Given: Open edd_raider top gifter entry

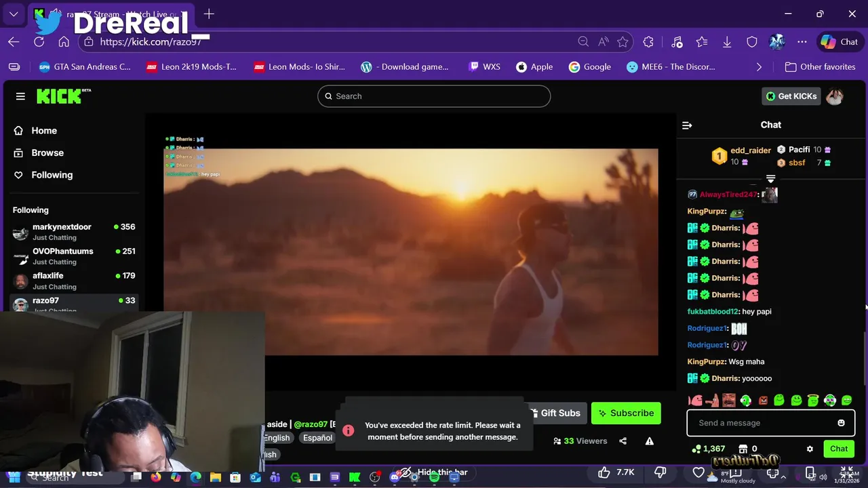Looking at the screenshot, I should coord(742,156).
